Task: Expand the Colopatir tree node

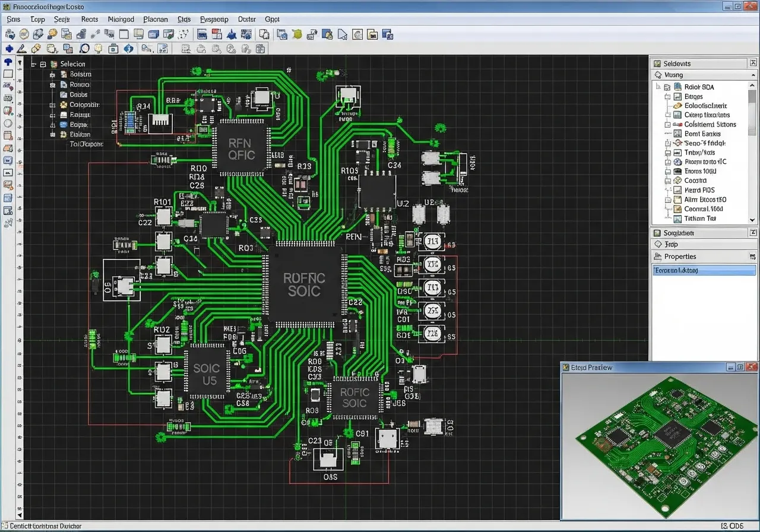Action: tap(52, 104)
